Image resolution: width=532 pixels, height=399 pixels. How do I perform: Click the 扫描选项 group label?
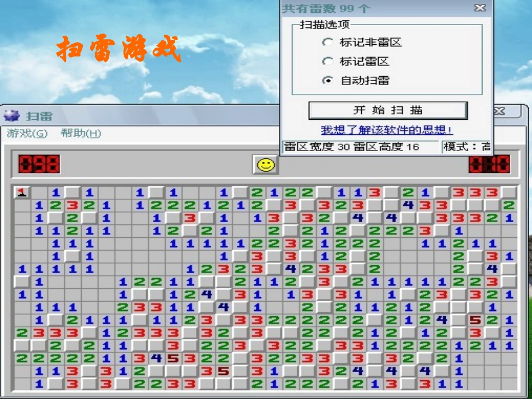coord(324,25)
